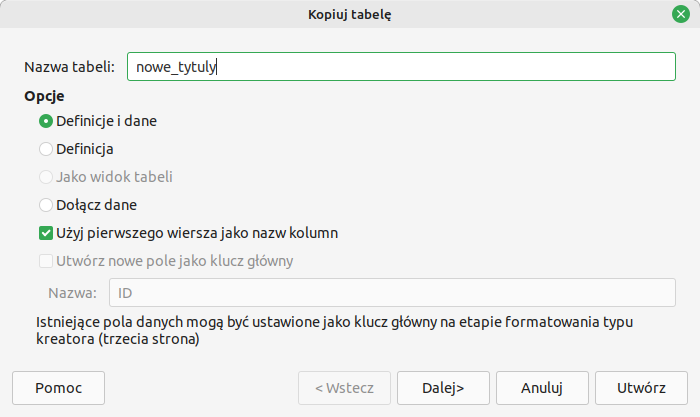Click the Nazwa tabeli: label
700x417 pixels.
coord(70,67)
